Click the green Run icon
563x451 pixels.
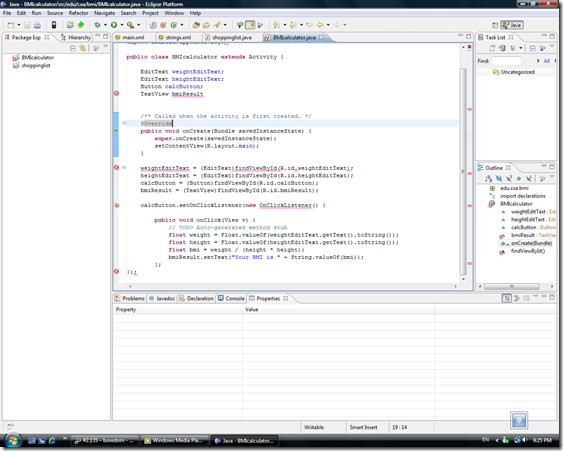(114, 25)
